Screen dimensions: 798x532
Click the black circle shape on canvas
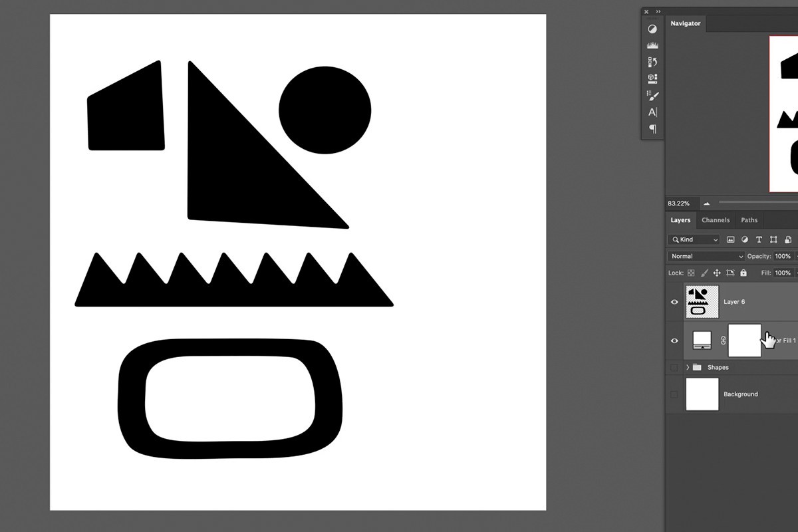click(x=325, y=110)
